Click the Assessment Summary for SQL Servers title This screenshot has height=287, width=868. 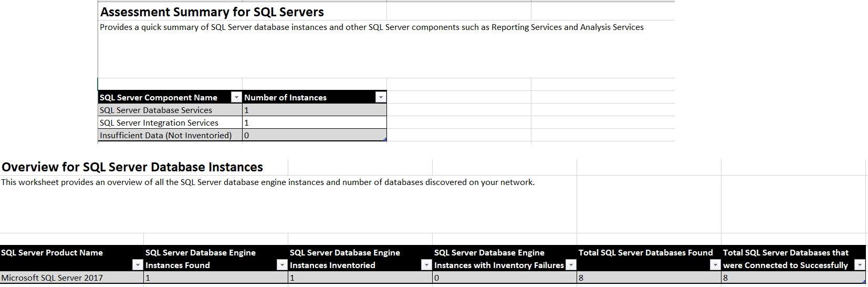(212, 12)
